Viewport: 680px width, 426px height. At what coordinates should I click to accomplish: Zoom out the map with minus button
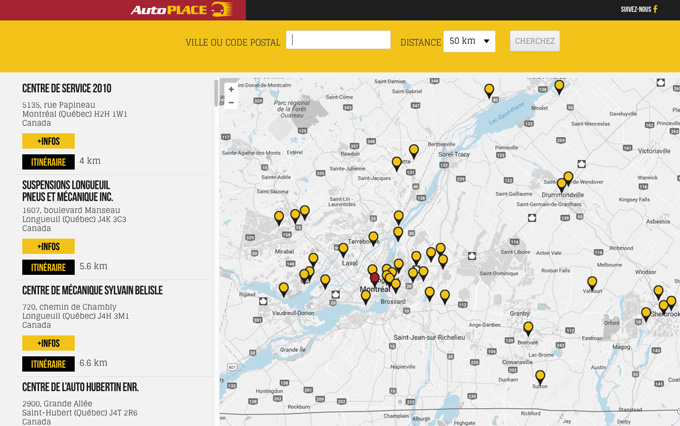click(x=231, y=102)
